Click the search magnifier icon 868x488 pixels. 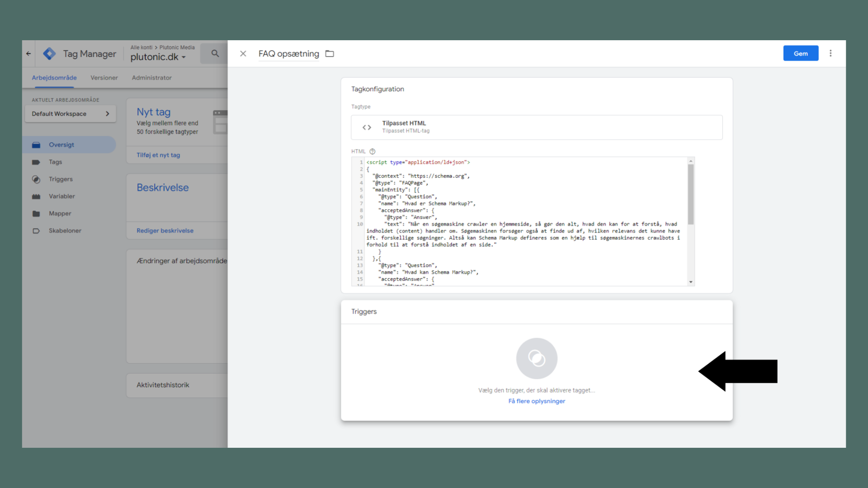tap(215, 53)
